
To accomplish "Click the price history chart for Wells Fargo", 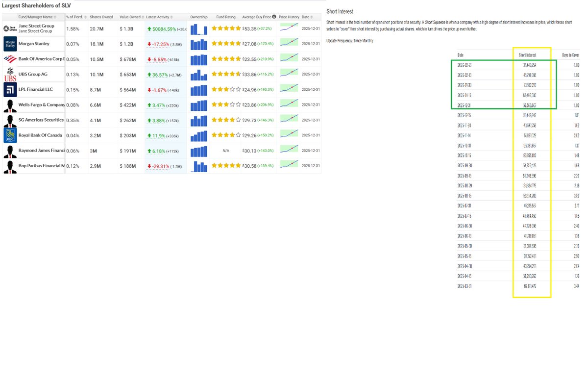I will pos(289,104).
